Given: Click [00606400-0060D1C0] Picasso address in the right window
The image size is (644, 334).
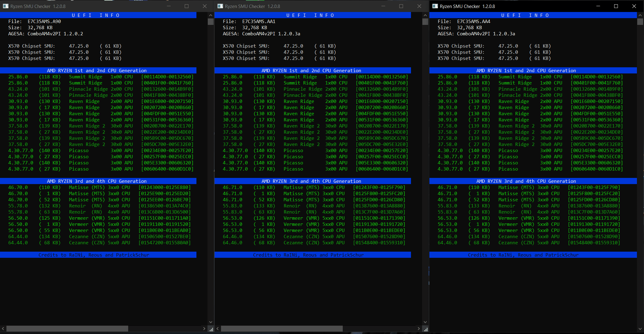Looking at the screenshot, I should 597,169.
